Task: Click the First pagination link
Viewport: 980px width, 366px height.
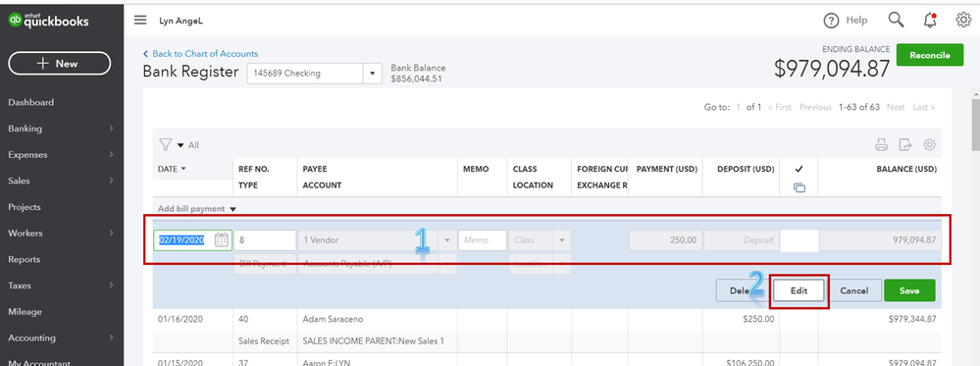Action: pyautogui.click(x=779, y=107)
